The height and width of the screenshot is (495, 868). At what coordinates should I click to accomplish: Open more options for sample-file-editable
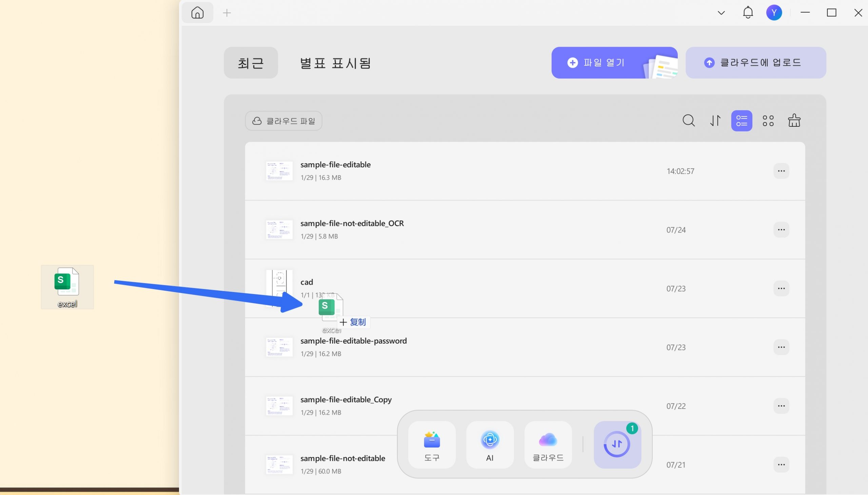(x=781, y=171)
